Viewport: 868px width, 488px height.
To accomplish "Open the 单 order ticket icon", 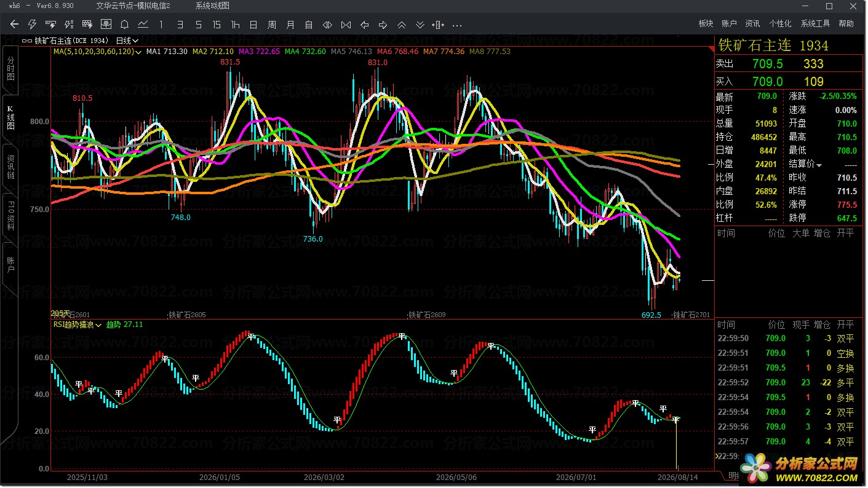I will coord(106,25).
